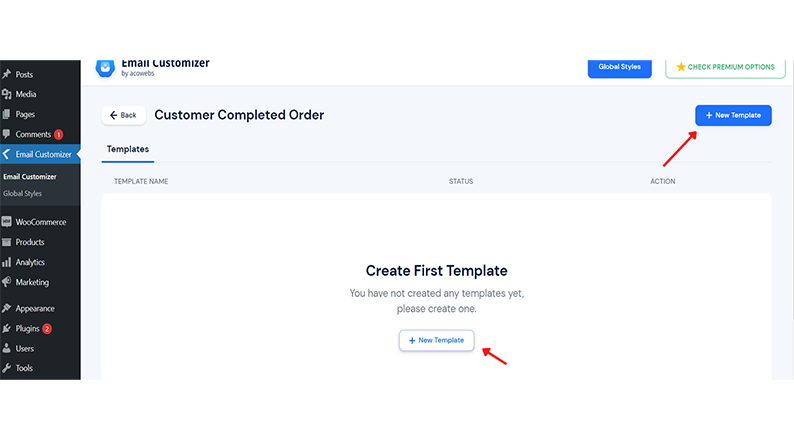
Task: Open the Media library icon
Action: (7, 94)
